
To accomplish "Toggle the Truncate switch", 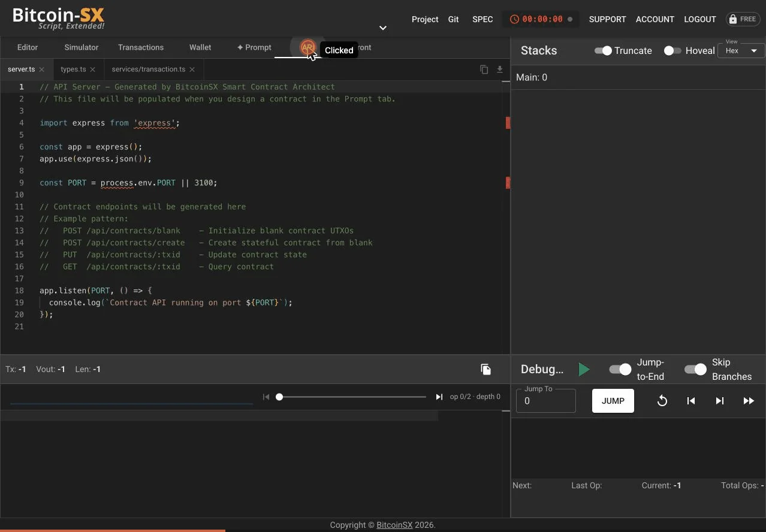I will pyautogui.click(x=603, y=51).
